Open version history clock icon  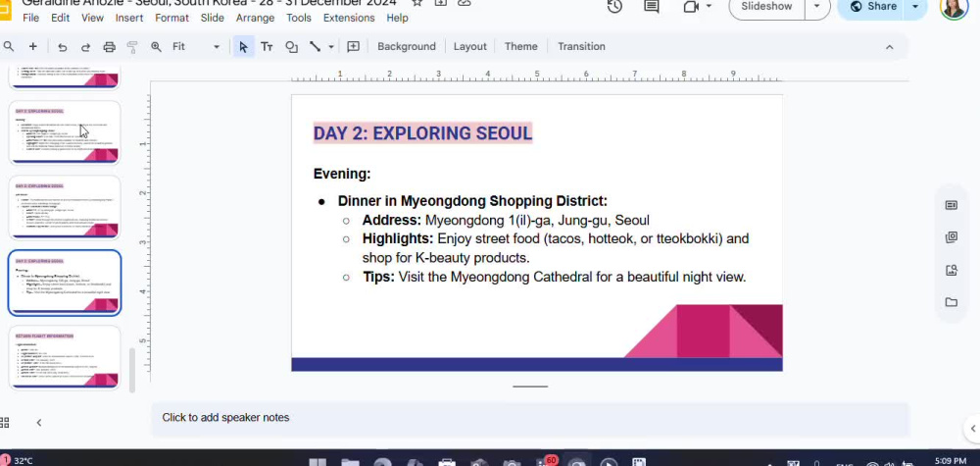point(614,6)
